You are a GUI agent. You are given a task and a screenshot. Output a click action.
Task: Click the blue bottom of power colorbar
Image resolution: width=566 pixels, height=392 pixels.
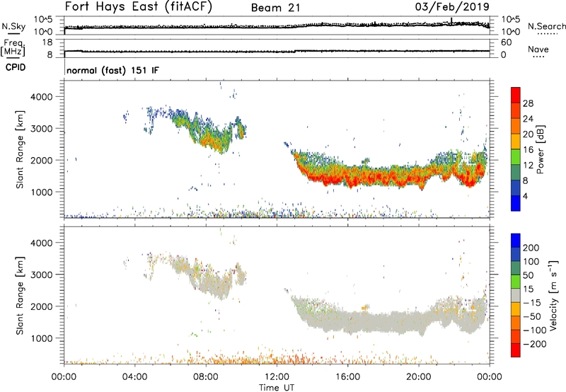(516, 203)
